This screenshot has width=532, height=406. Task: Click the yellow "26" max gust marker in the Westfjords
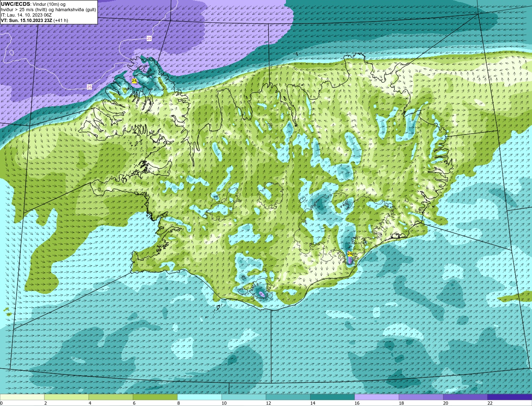[134, 81]
